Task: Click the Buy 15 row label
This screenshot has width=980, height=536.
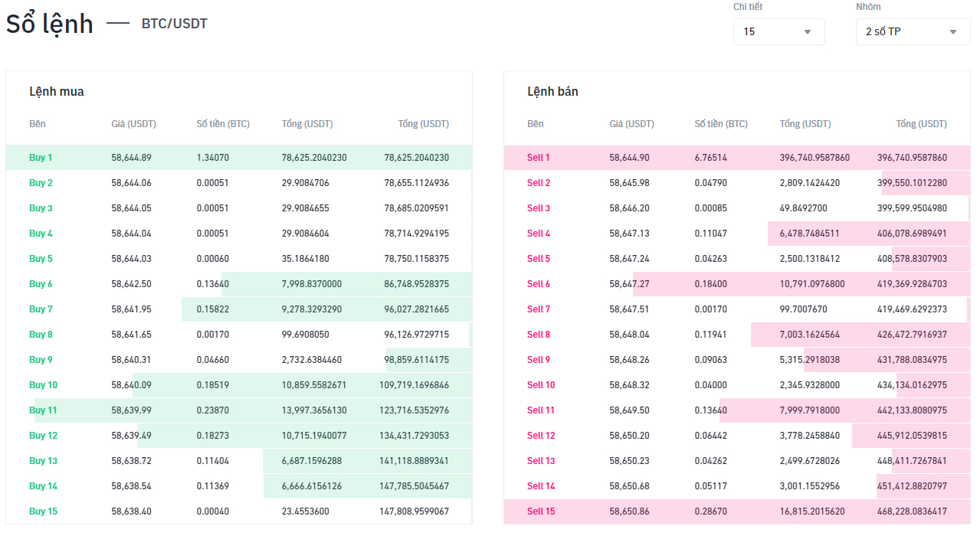Action: tap(43, 511)
